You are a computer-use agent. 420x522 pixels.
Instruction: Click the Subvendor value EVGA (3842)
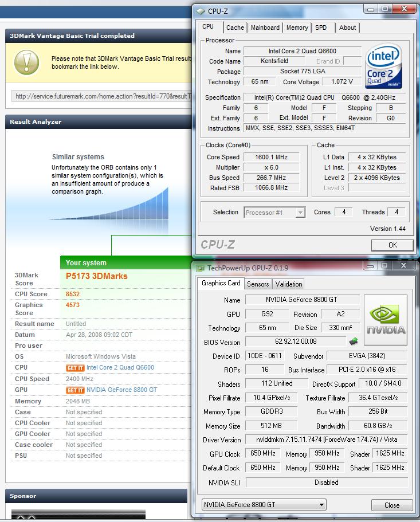point(367,356)
